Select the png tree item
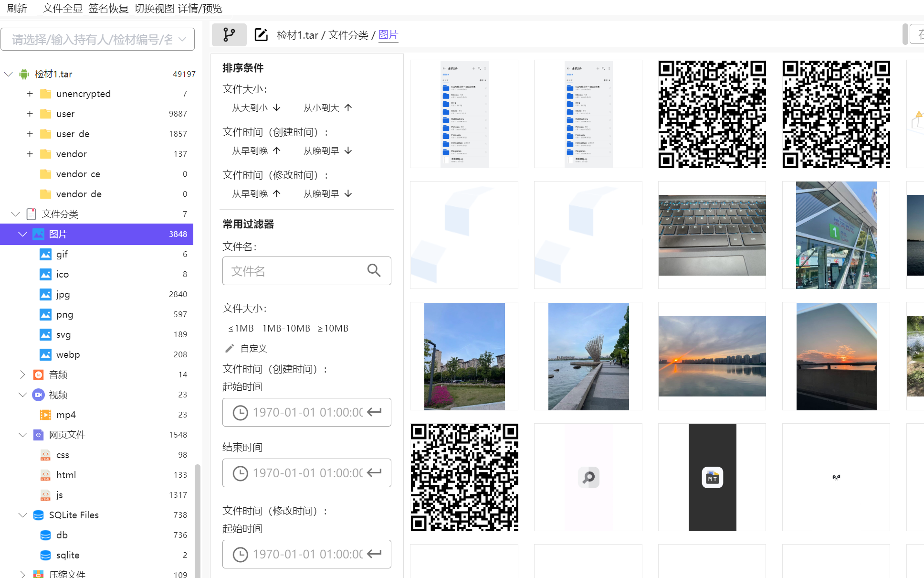This screenshot has height=578, width=924. point(96,314)
